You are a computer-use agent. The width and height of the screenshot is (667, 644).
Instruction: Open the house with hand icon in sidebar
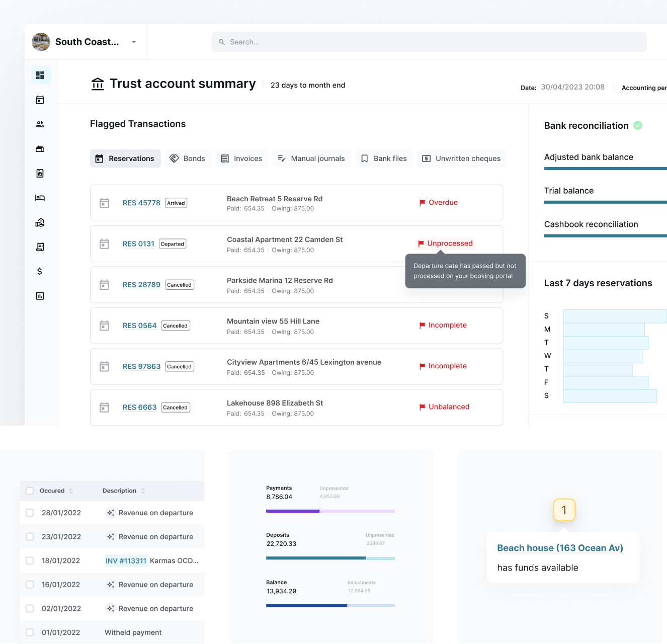(x=40, y=222)
